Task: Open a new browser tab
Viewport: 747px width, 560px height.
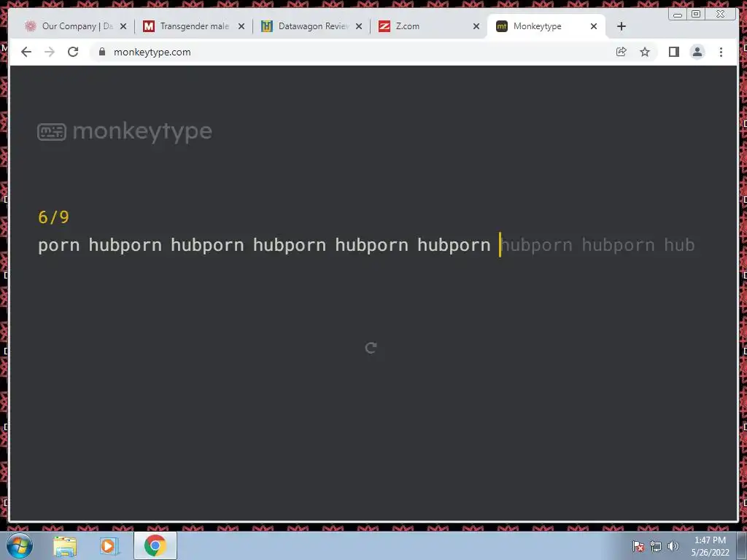Action: (x=622, y=26)
